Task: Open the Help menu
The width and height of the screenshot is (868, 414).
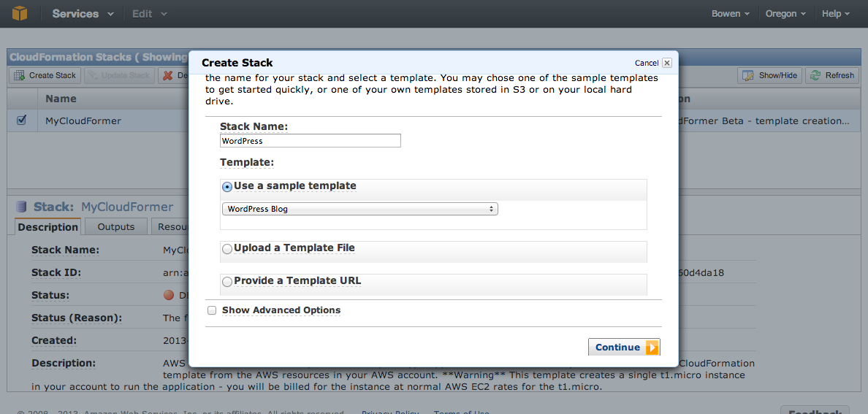Action: (836, 14)
